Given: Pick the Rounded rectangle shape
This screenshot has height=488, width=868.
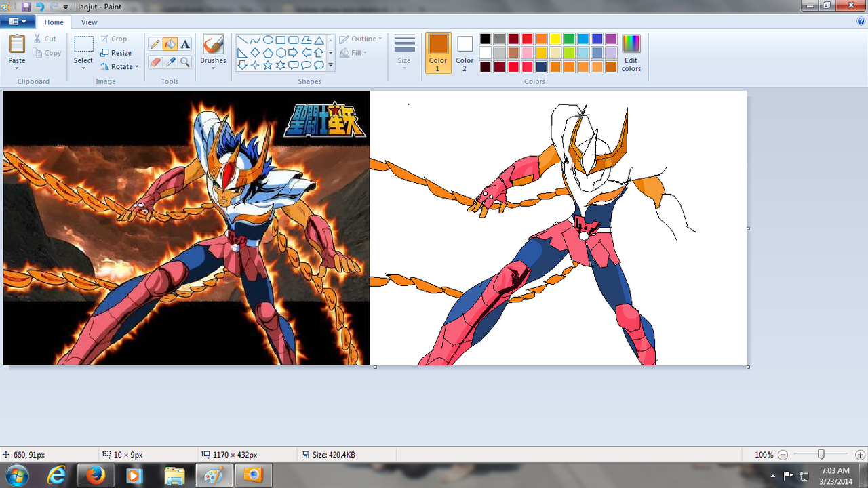Looking at the screenshot, I should coord(294,40).
